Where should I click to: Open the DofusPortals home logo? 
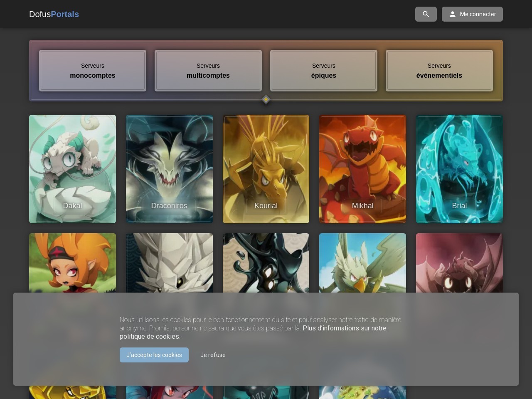point(54,14)
